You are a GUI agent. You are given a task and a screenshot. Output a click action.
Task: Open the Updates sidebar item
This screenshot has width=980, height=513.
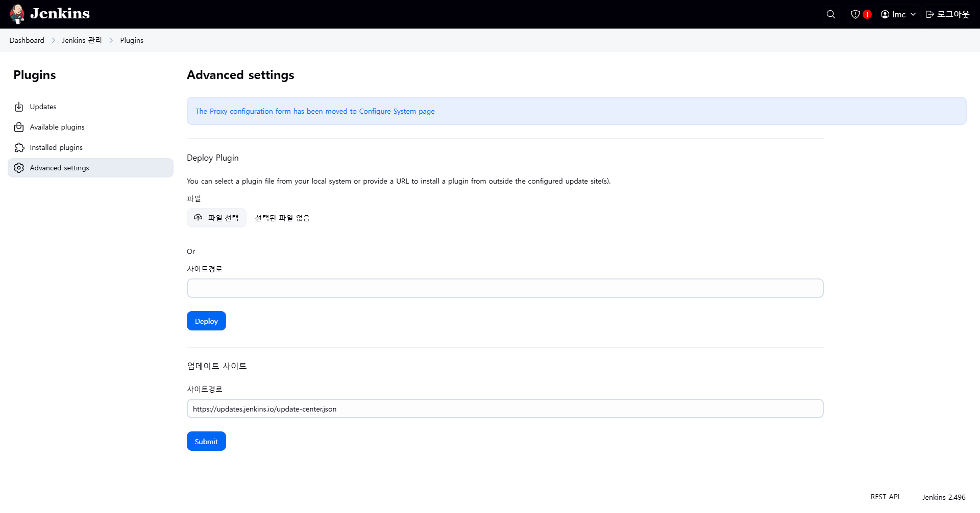pyautogui.click(x=90, y=107)
